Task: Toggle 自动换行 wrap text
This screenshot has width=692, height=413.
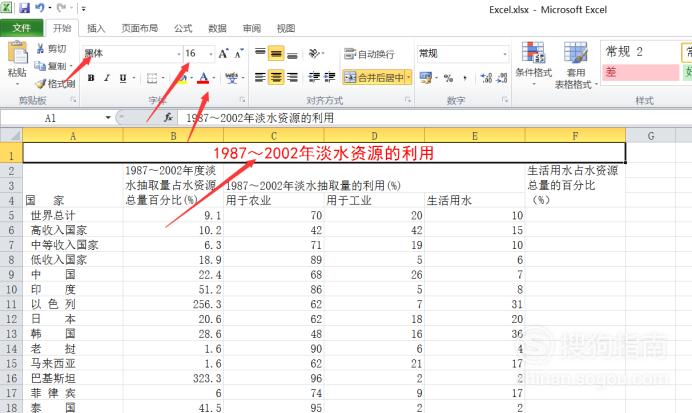Action: (369, 53)
